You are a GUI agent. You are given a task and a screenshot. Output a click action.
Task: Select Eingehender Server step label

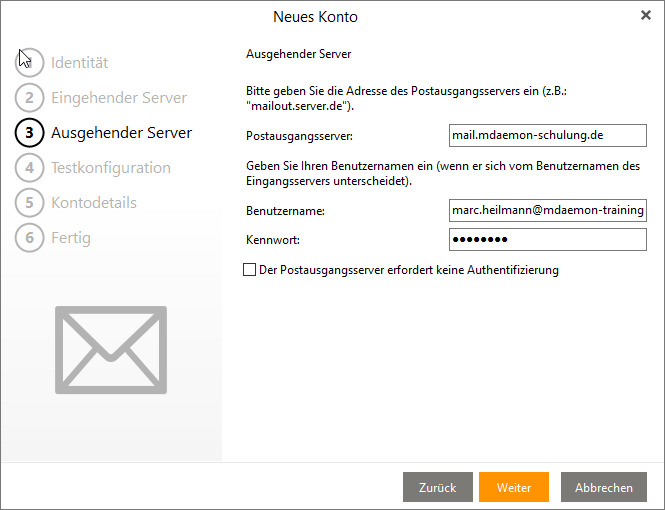(119, 98)
